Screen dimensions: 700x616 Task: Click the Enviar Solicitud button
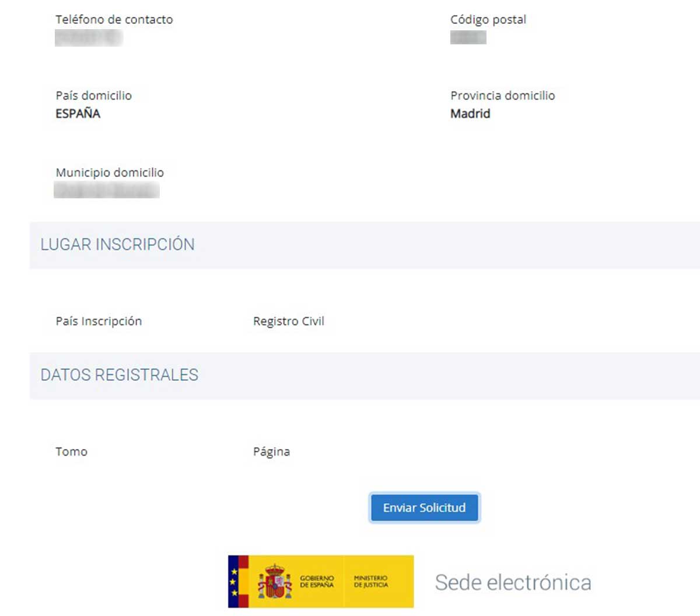(x=424, y=508)
